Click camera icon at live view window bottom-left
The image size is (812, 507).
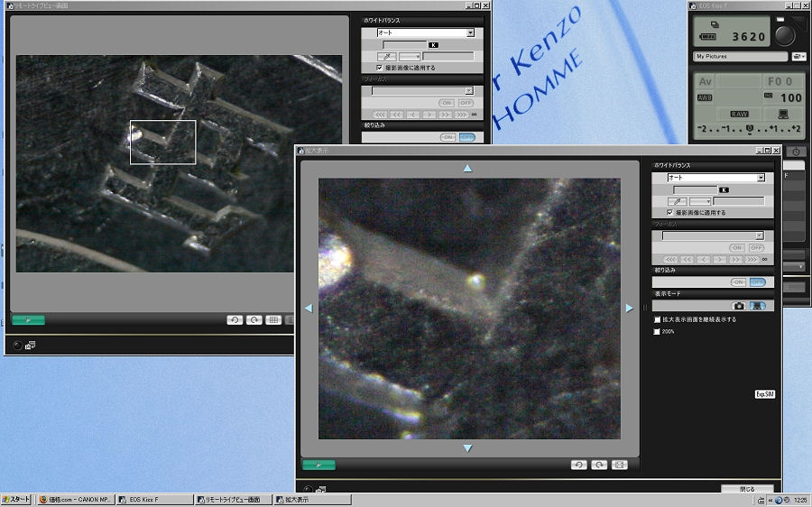point(31,345)
